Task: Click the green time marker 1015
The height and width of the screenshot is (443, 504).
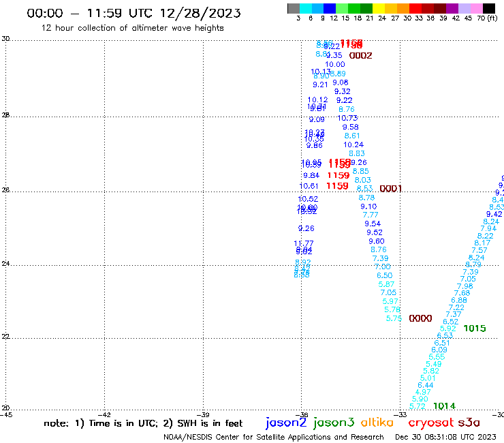Action: click(x=475, y=329)
